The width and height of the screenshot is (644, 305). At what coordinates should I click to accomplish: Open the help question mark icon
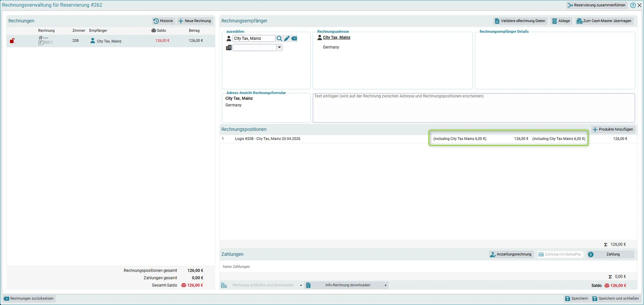[633, 5]
